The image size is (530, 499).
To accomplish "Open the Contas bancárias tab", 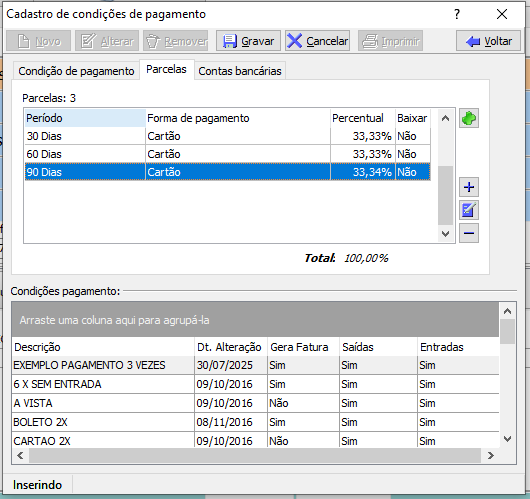I will coord(240,71).
